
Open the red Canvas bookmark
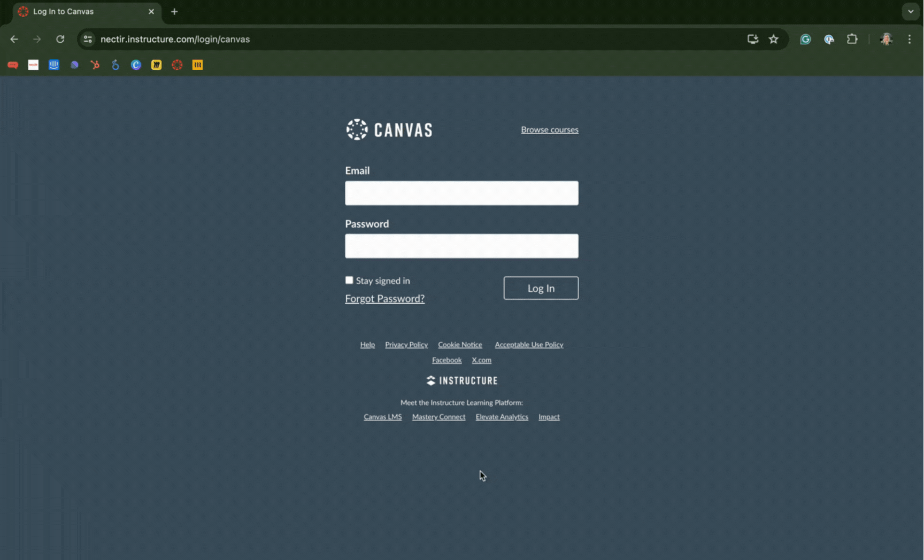point(177,65)
